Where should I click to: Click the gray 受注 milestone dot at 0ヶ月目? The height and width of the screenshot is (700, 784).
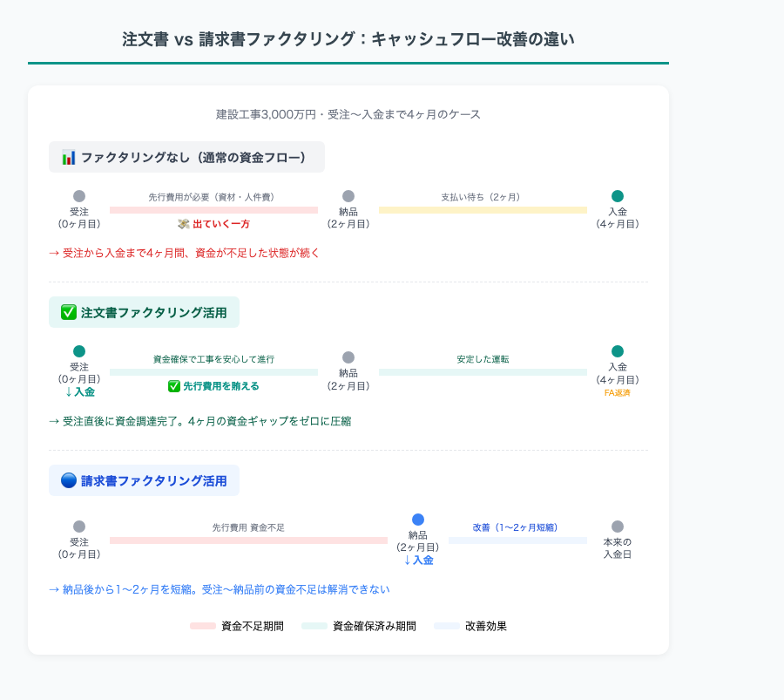[79, 196]
